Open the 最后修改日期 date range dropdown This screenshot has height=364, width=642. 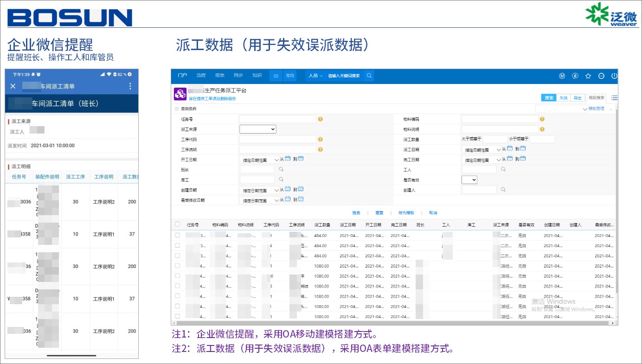coord(260,200)
